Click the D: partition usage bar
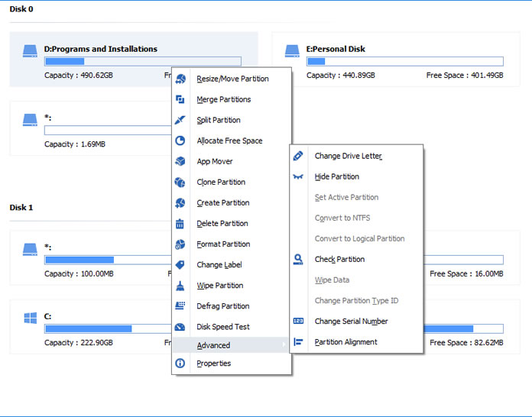The height and width of the screenshot is (417, 532). pyautogui.click(x=142, y=61)
